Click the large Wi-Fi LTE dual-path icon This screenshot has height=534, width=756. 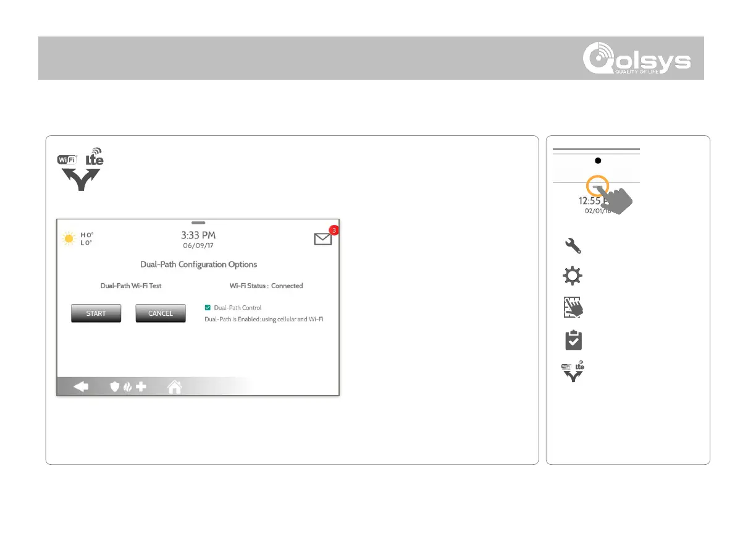click(81, 169)
